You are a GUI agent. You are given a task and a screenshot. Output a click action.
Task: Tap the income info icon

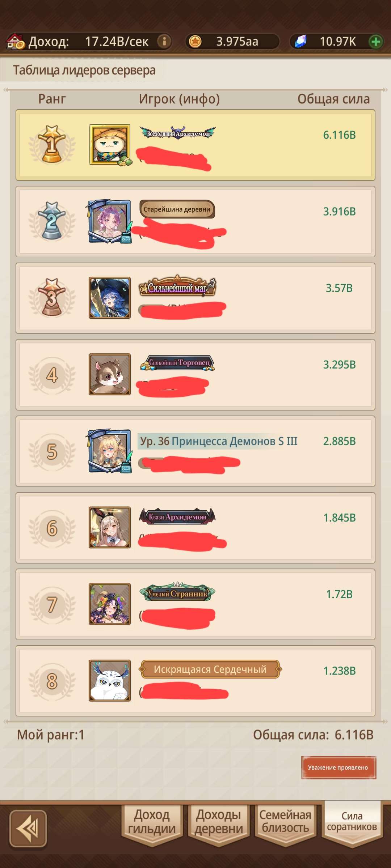coord(164,41)
